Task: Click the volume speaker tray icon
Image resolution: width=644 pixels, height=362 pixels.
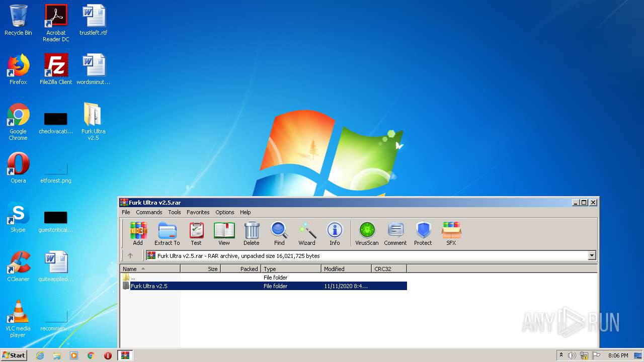Action: pyautogui.click(x=572, y=355)
